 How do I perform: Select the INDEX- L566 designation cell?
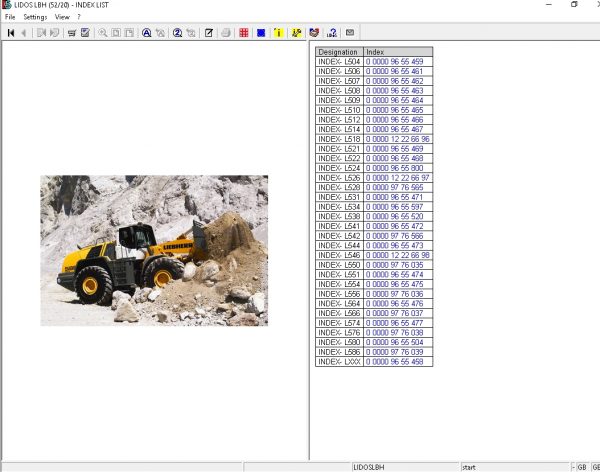pyautogui.click(x=339, y=314)
